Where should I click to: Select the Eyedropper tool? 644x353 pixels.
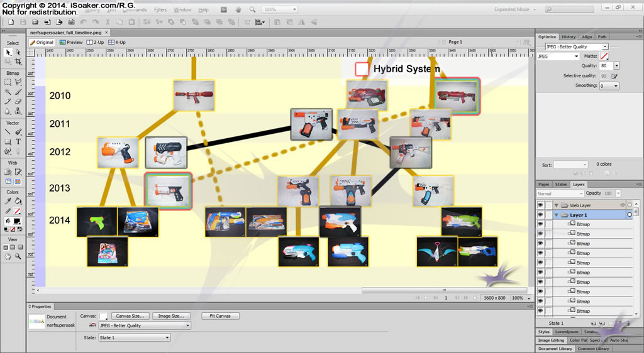[x=8, y=201]
